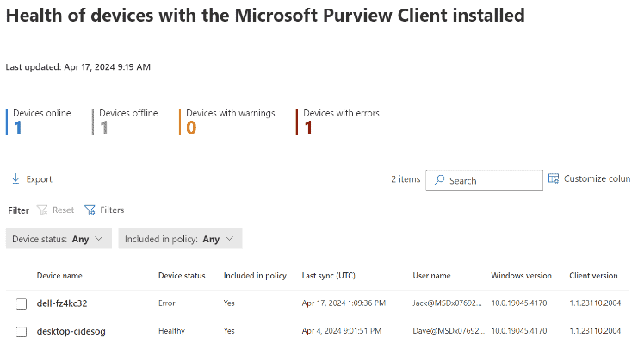Click the Filters funnel icon
This screenshot has width=644, height=344.
pos(90,210)
